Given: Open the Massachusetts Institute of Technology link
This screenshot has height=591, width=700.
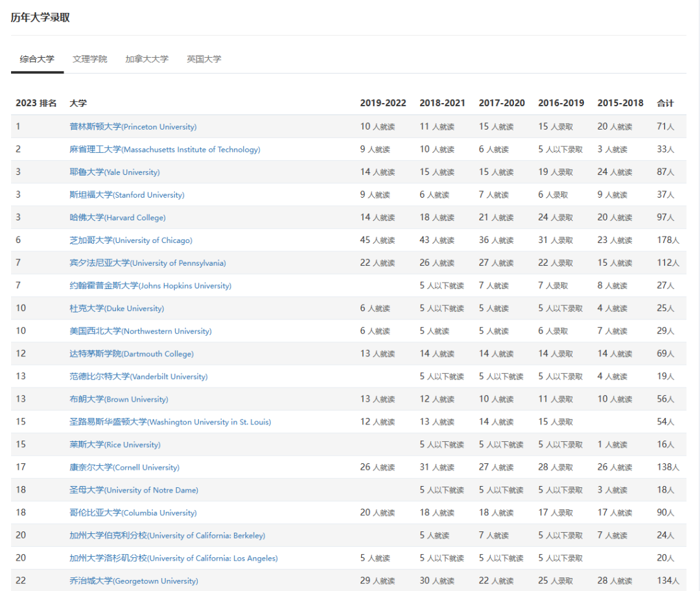Looking at the screenshot, I should coord(165,150).
